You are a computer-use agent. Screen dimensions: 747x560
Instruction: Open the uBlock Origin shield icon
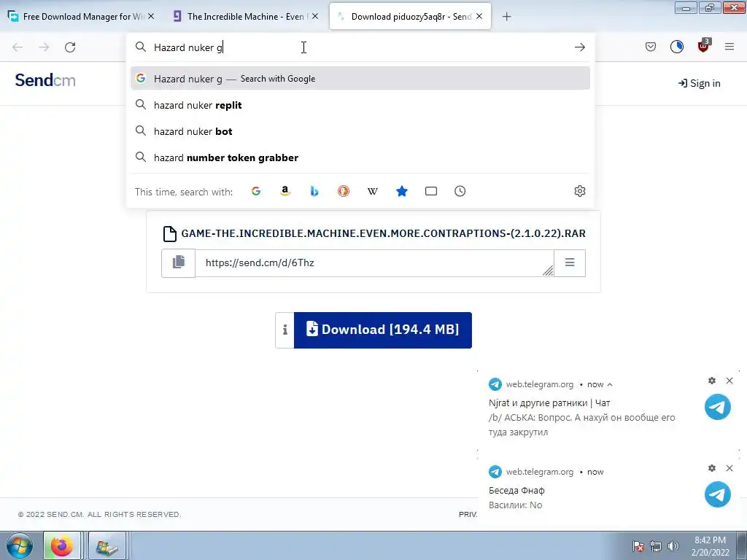[703, 46]
